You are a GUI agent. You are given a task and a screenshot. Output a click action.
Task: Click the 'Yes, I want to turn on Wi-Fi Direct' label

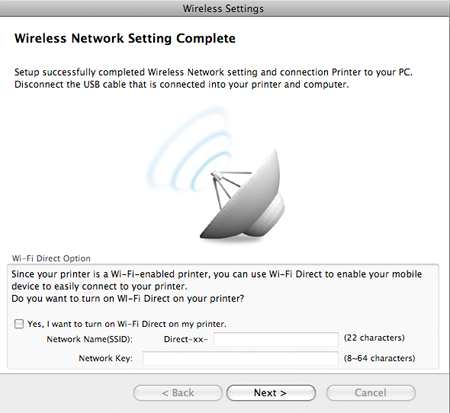pos(127,324)
